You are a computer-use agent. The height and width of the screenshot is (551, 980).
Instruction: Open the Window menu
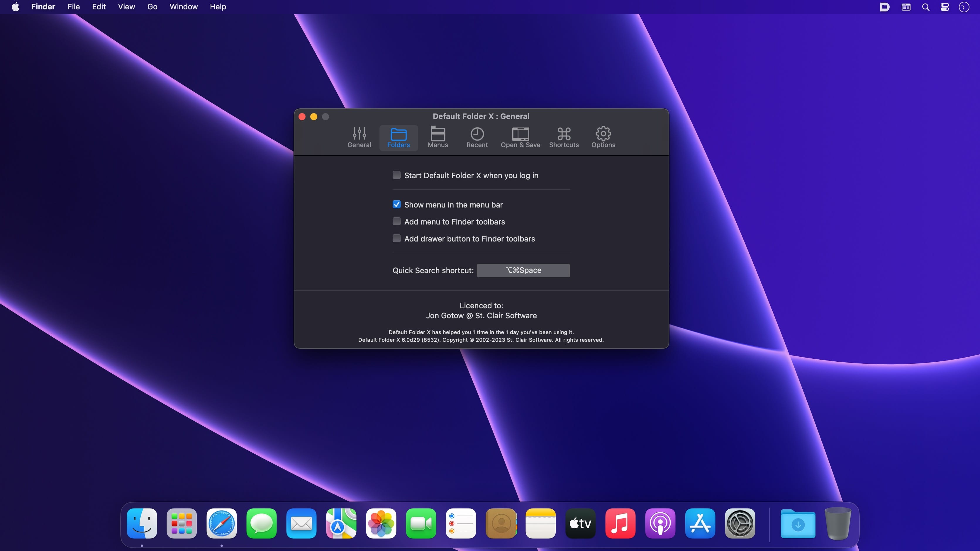click(183, 7)
